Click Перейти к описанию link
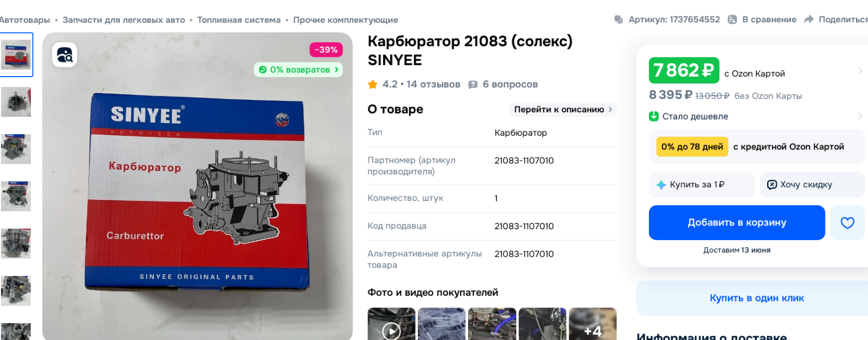Image resolution: width=868 pixels, height=340 pixels. 563,109
